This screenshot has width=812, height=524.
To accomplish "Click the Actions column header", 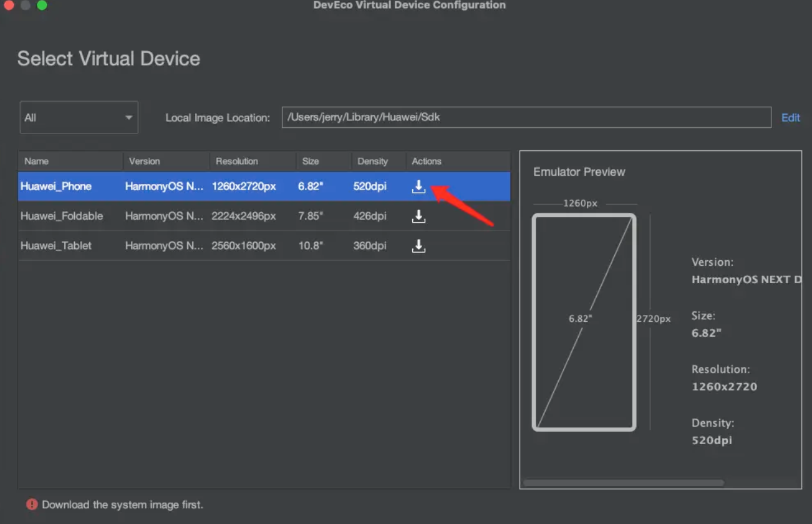I will click(458, 161).
